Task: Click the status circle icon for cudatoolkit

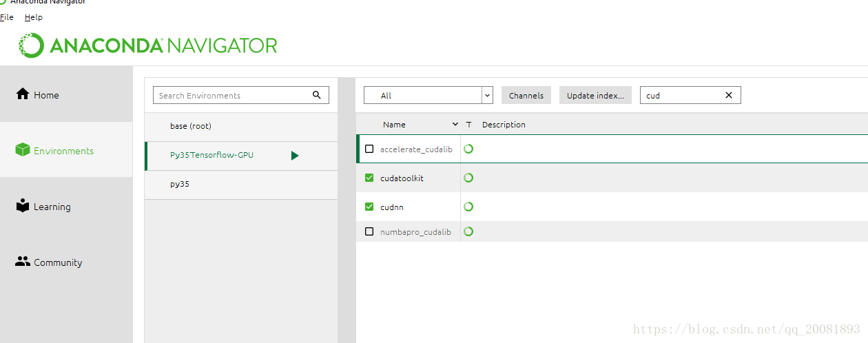Action: click(468, 178)
